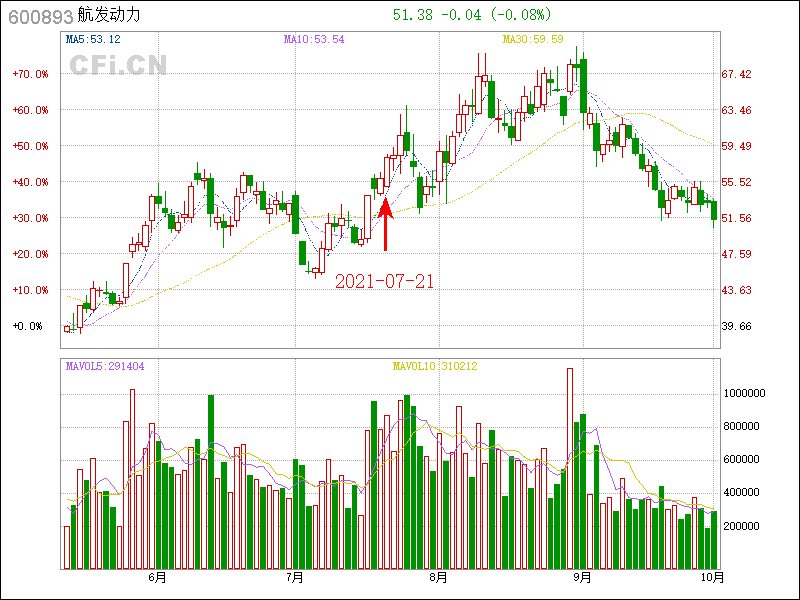Click the 1000000 volume axis label
The image size is (800, 600).
click(744, 394)
